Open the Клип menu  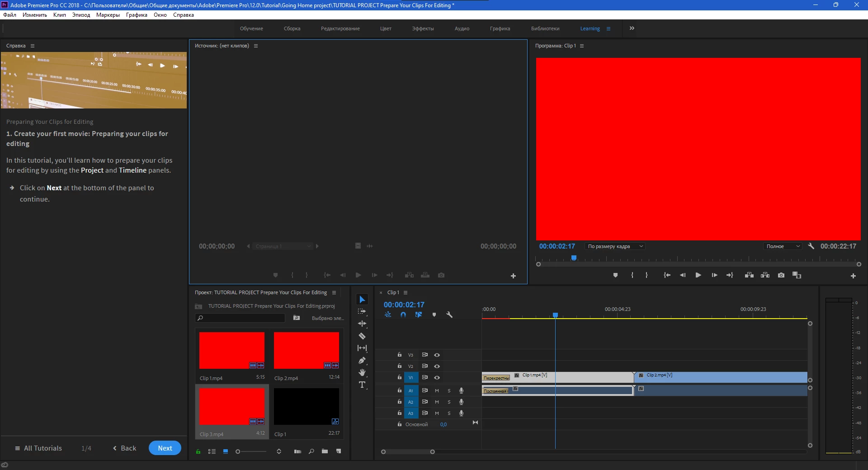coord(60,15)
